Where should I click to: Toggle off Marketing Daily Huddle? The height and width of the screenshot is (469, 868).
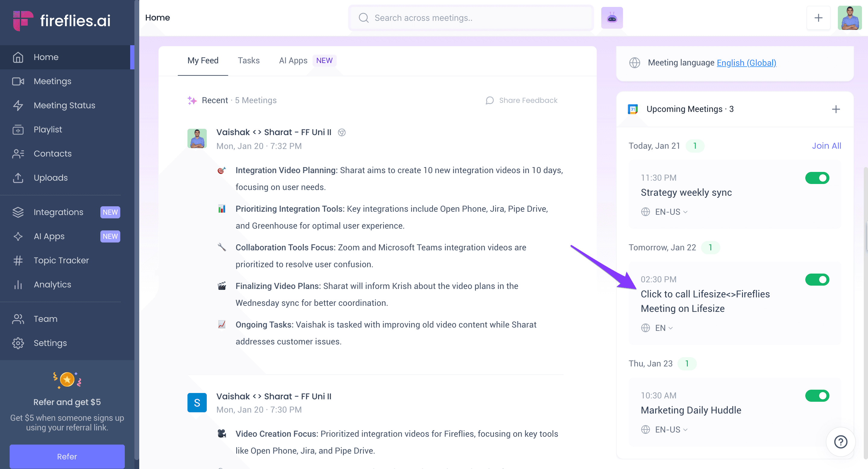point(817,396)
